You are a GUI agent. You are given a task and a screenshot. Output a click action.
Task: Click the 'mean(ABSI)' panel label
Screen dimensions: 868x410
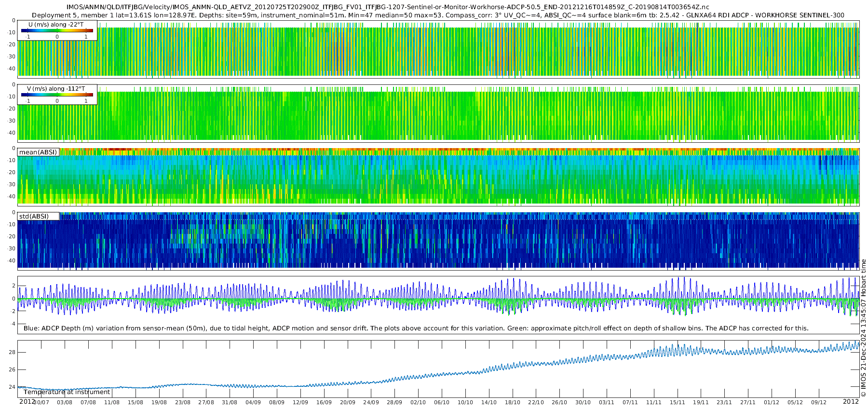click(38, 152)
